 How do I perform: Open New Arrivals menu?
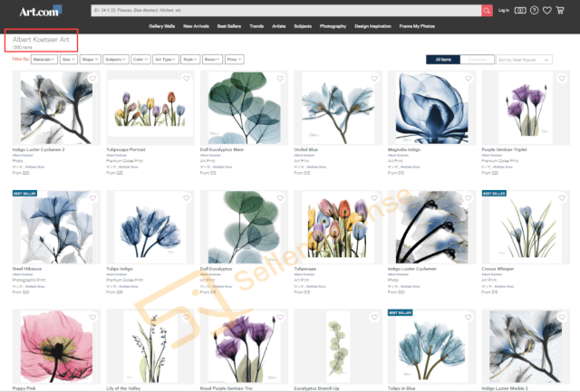(196, 26)
